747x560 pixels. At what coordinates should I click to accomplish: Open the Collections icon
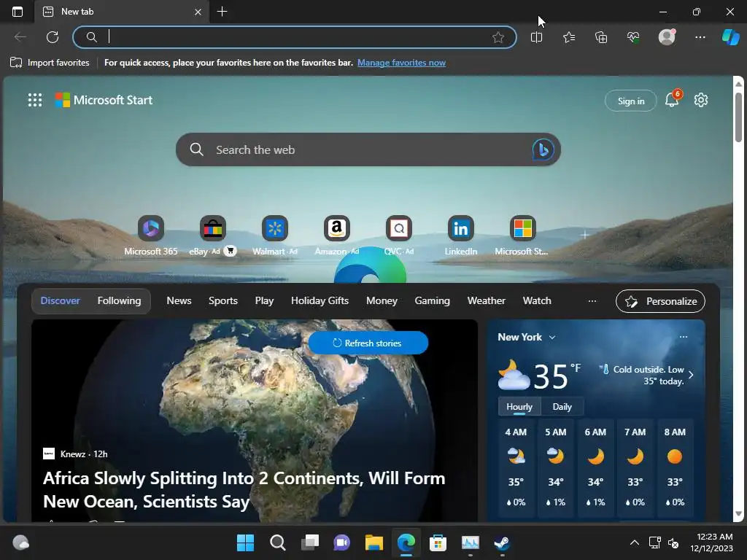click(x=601, y=37)
